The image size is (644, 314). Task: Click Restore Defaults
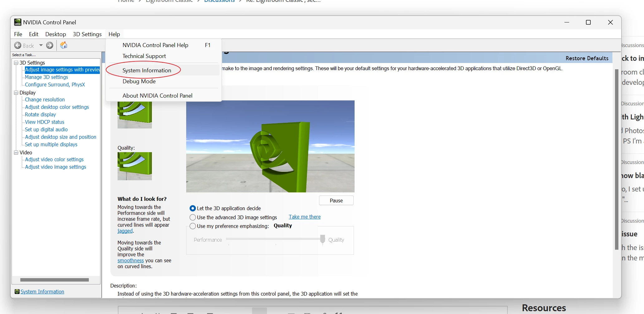pos(587,58)
